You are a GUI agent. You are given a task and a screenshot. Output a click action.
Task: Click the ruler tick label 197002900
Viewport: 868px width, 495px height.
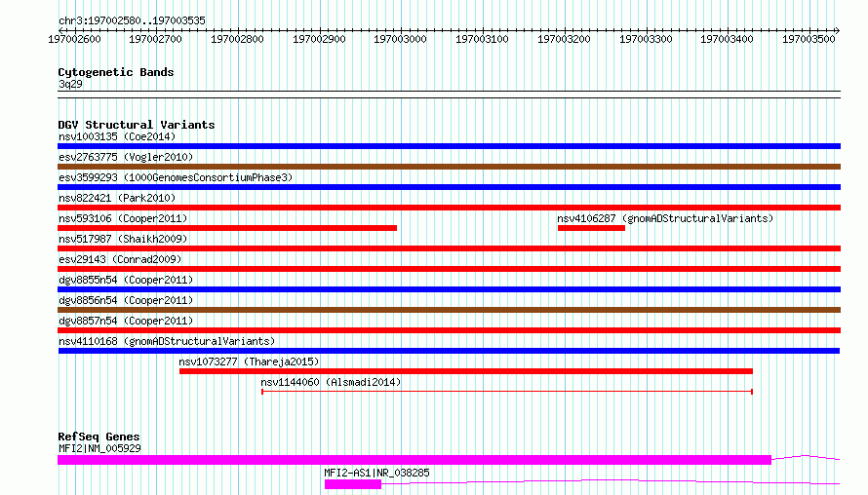coord(319,39)
